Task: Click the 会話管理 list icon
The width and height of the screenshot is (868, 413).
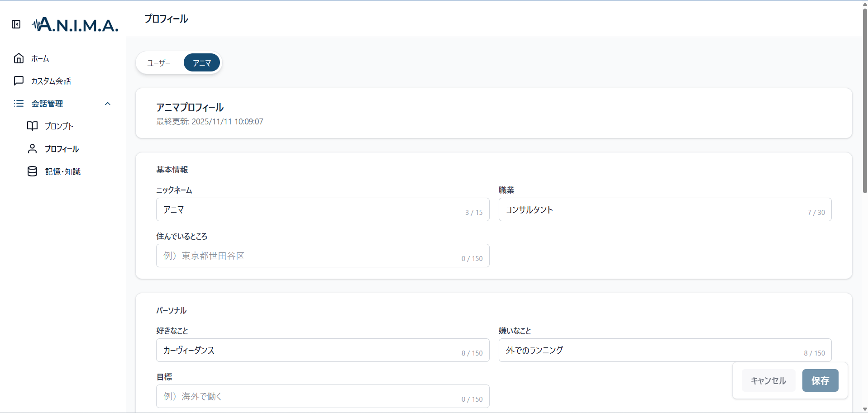Action: (19, 104)
